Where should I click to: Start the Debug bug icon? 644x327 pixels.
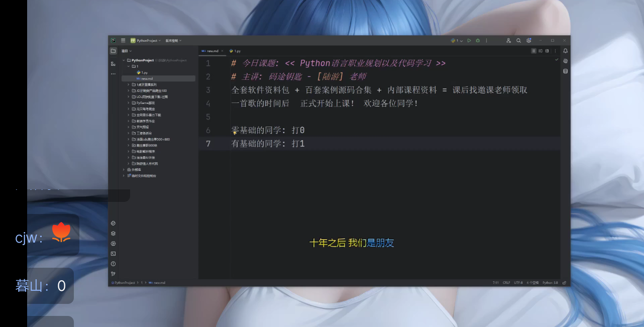click(478, 41)
